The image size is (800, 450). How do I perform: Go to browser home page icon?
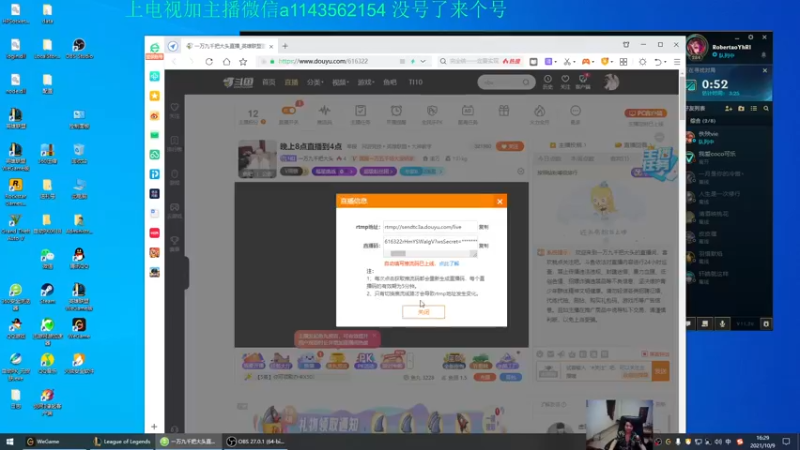coord(226,62)
